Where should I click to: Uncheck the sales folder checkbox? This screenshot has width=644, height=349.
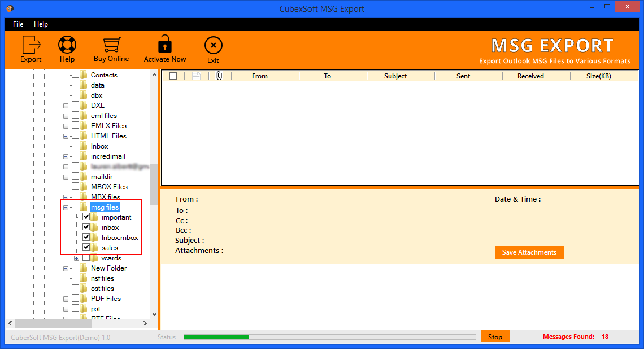[86, 247]
